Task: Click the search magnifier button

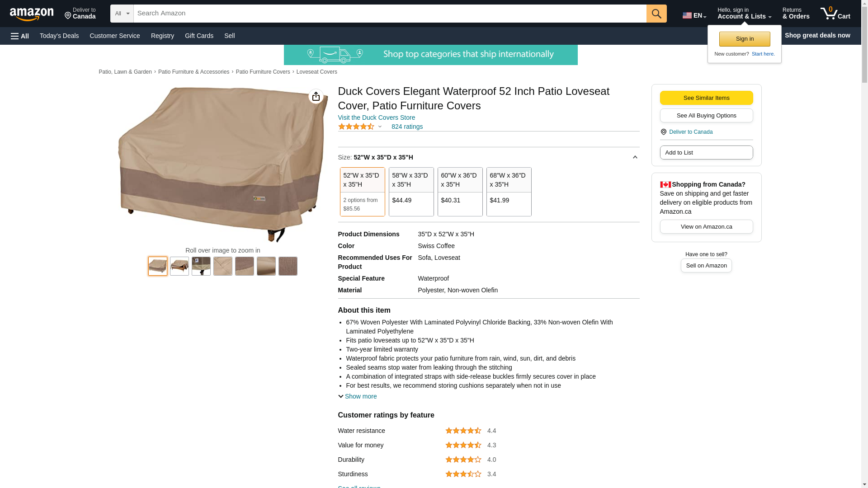Action: point(656,14)
